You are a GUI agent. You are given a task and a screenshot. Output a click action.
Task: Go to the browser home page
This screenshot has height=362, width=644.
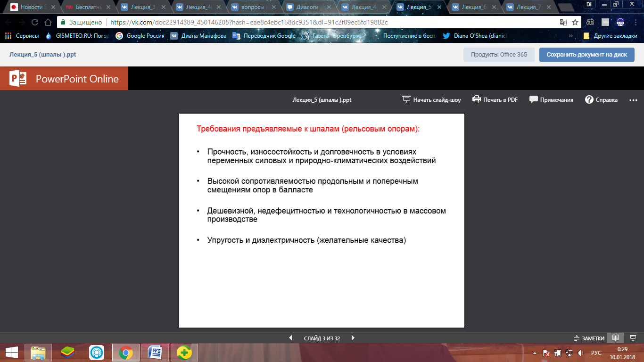[48, 22]
